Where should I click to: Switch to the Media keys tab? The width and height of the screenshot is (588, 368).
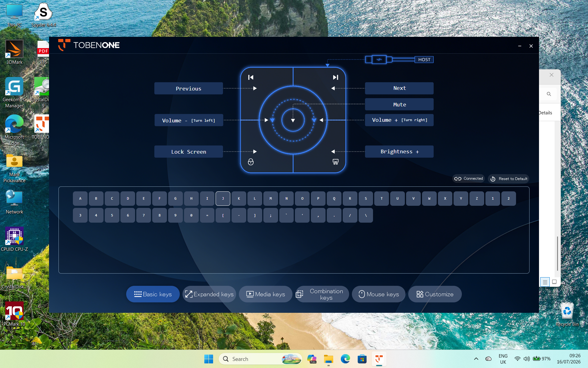click(x=266, y=294)
